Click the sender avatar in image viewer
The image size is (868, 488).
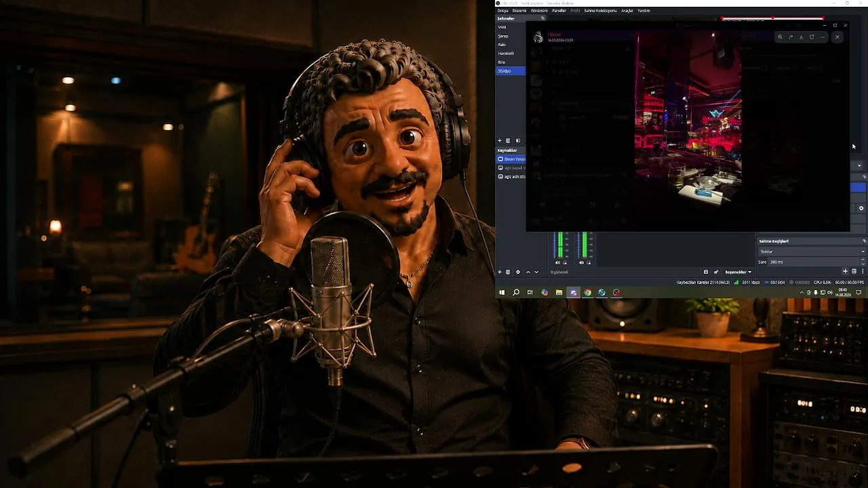[x=538, y=38]
